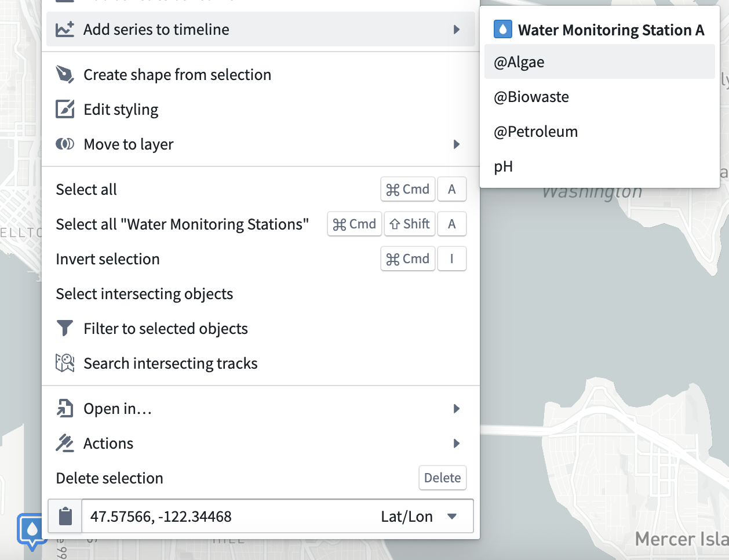Screen dimensions: 729x560
Task: Click the Actions tools icon
Action: [66, 442]
